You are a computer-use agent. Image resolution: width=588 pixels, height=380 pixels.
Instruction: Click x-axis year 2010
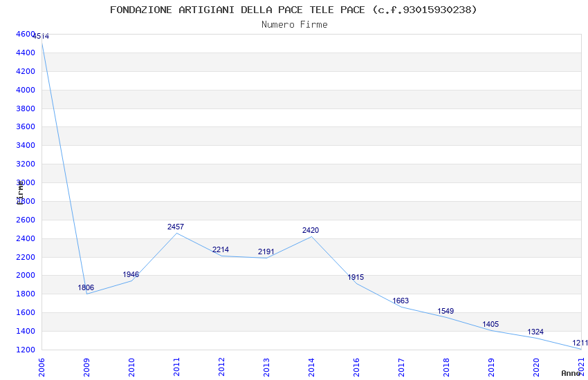point(131,368)
